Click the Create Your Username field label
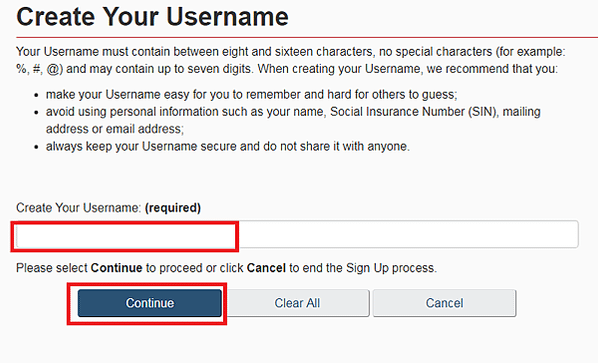Screen dimensions: 598x363 coord(79,208)
